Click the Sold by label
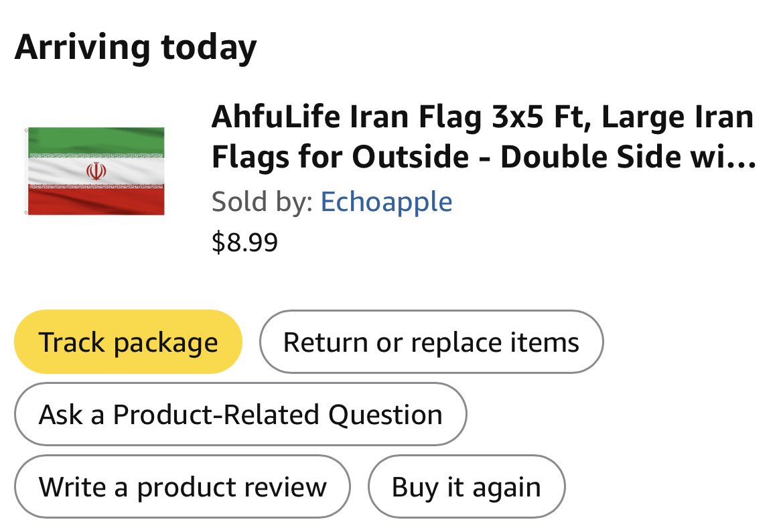This screenshot has width=783, height=532. 262,202
